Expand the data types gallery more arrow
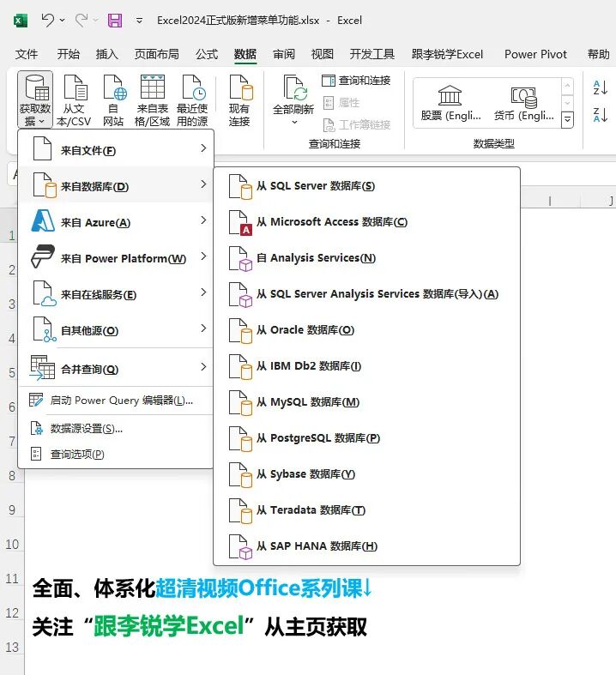The height and width of the screenshot is (675, 616). coord(567,119)
